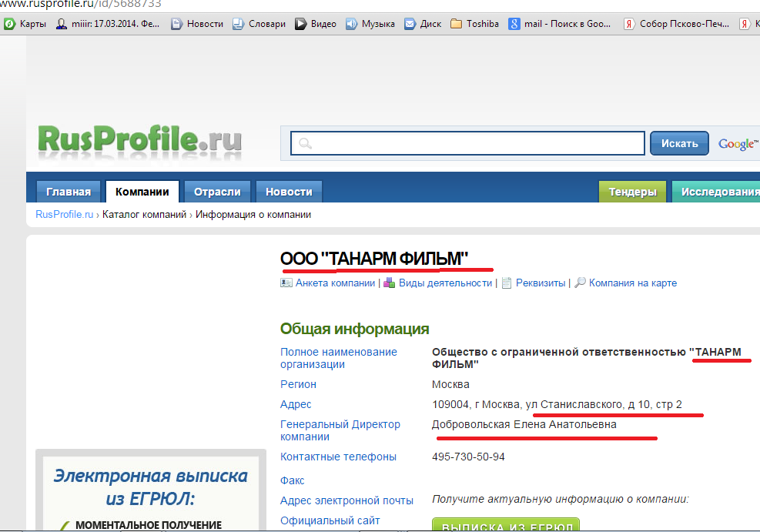
Task: Open the mail - Поиск в Goo bookmark
Action: [559, 24]
